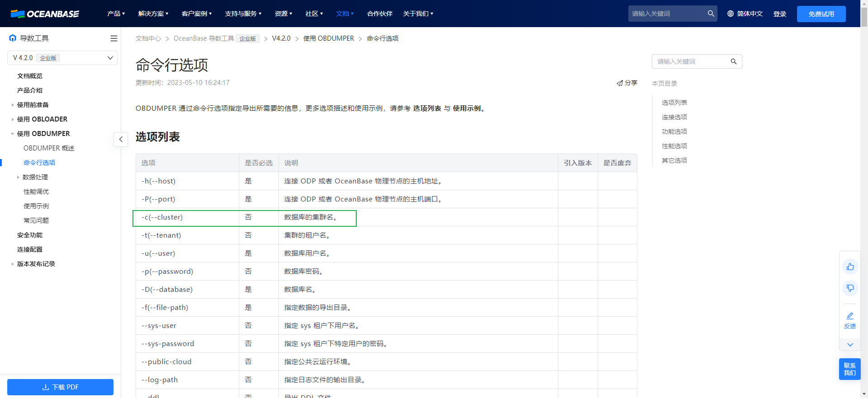Expand the 数据处理 tree item
Screen dimensions: 868x398
pos(18,177)
